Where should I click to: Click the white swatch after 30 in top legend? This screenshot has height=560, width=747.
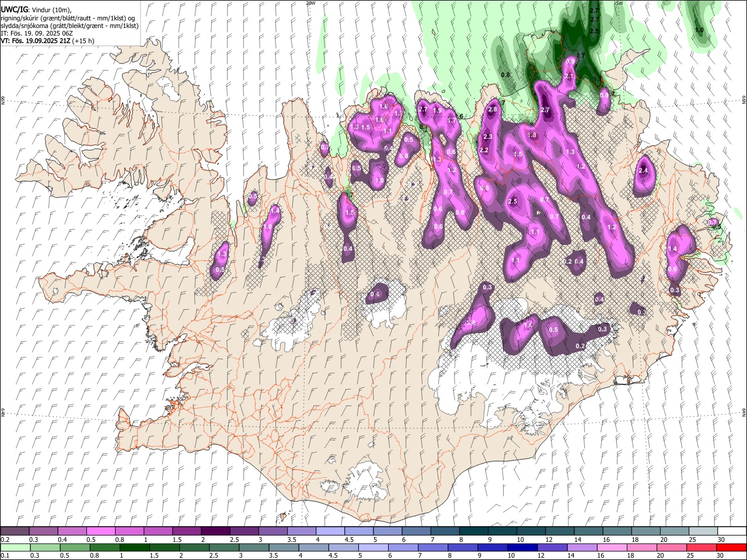tap(732, 531)
